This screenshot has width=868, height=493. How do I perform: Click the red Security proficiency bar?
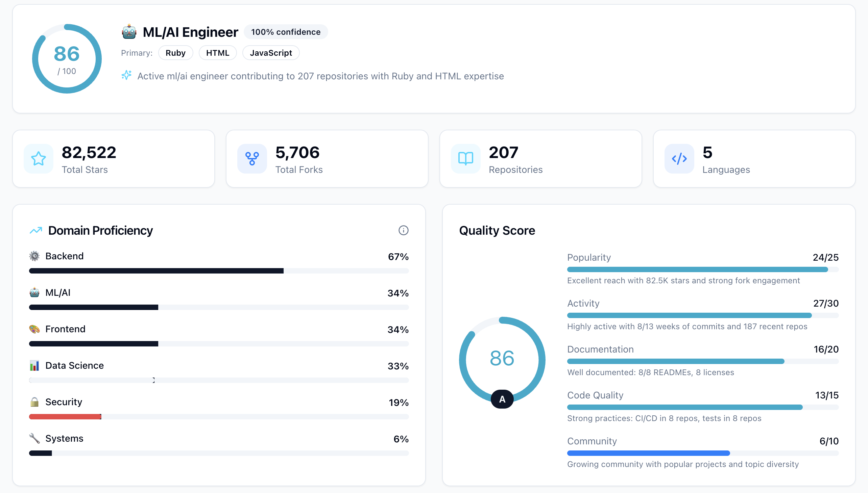pyautogui.click(x=65, y=416)
